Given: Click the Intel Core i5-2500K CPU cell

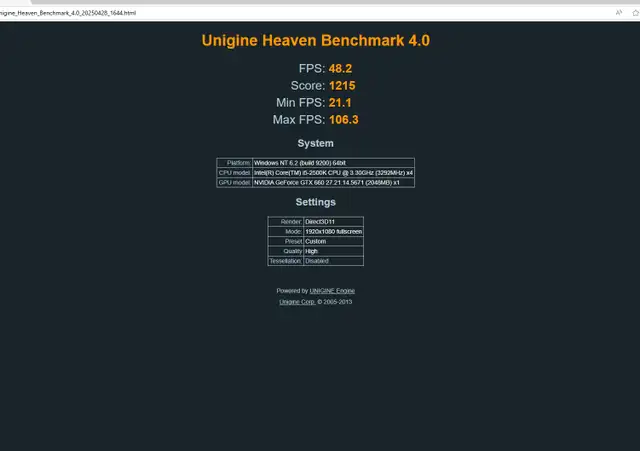Looking at the screenshot, I should pos(333,173).
